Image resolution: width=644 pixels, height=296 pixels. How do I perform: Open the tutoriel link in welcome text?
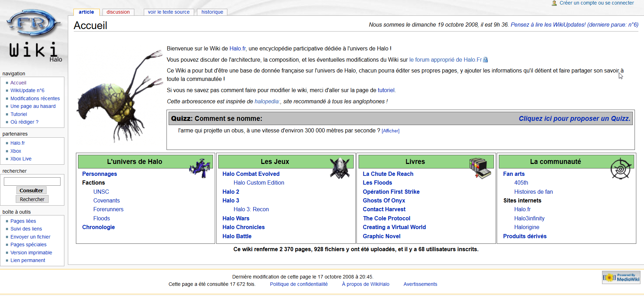386,90
